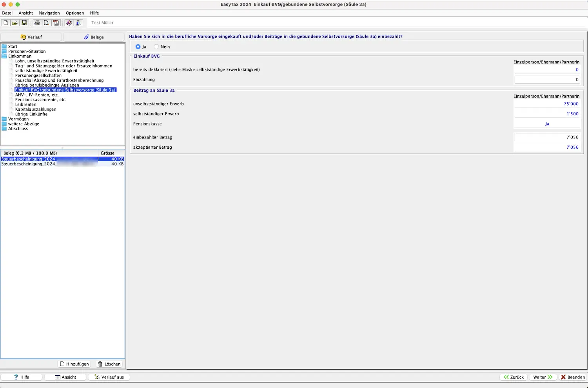The height and width of the screenshot is (388, 588).
Task: Expand the Vermögen folder in tree
Action: 4,119
